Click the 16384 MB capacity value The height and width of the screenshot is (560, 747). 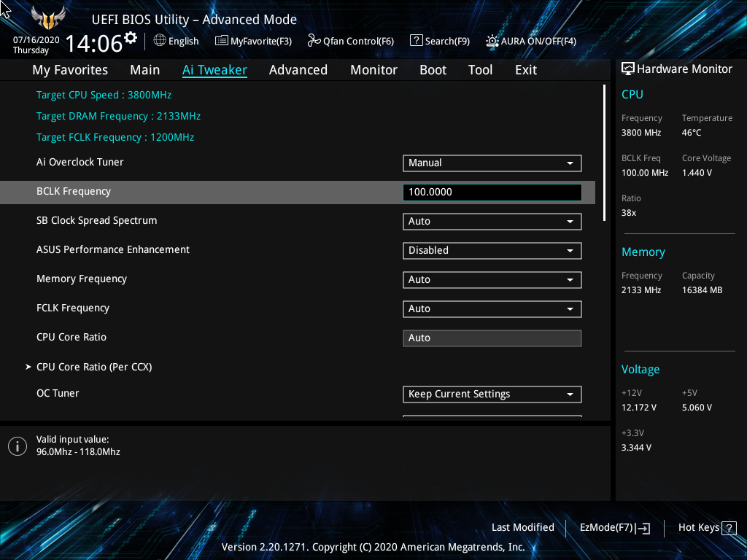(702, 290)
